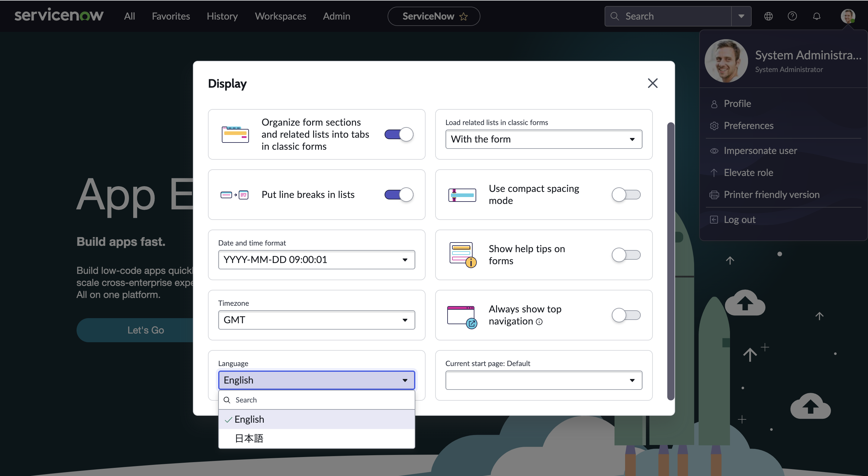Click the header search magnifier icon
The image size is (868, 476).
[615, 16]
